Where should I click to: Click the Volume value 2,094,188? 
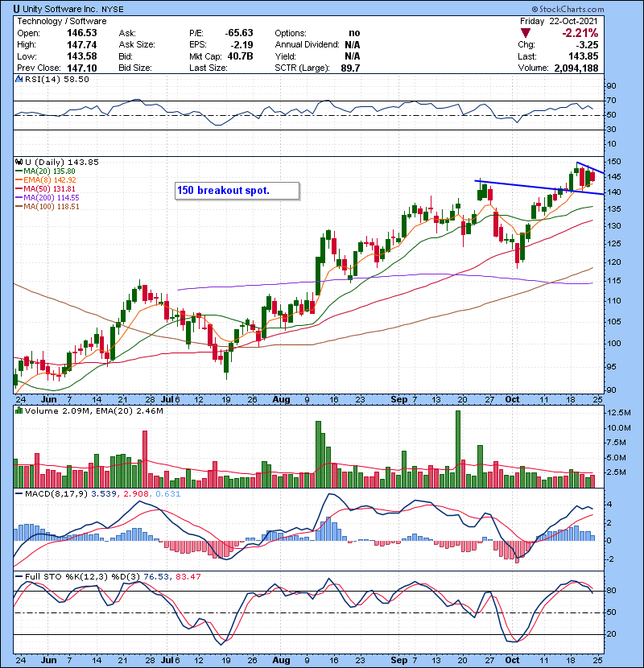point(576,68)
